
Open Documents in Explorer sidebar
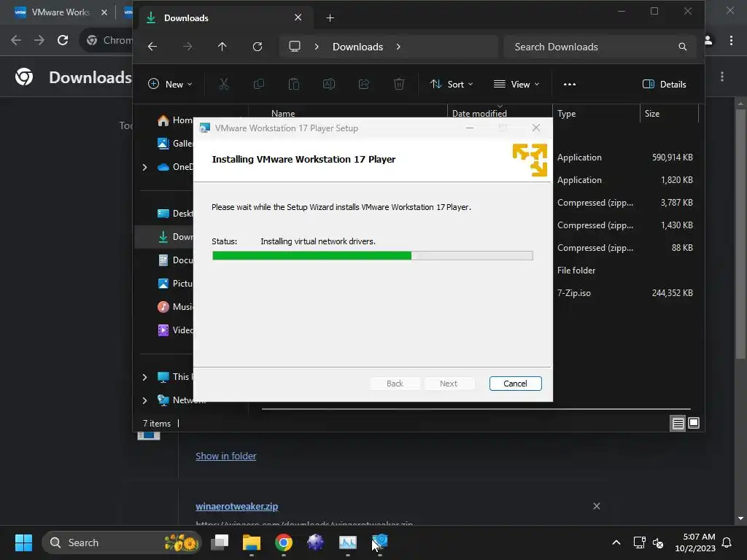click(x=175, y=260)
